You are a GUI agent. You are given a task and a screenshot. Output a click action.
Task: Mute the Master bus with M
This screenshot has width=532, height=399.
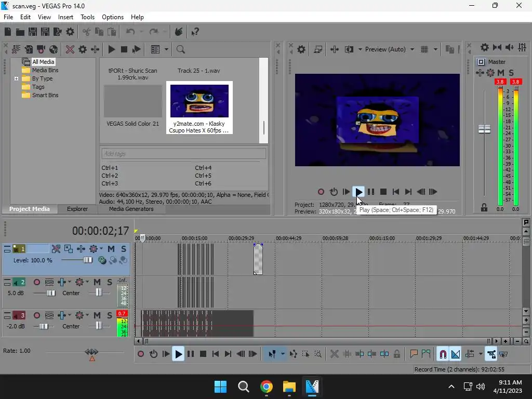coord(501,73)
